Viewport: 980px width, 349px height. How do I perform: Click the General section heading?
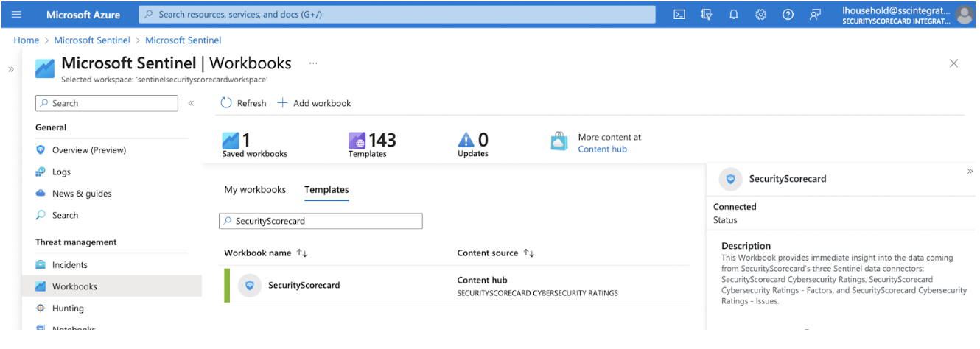51,127
